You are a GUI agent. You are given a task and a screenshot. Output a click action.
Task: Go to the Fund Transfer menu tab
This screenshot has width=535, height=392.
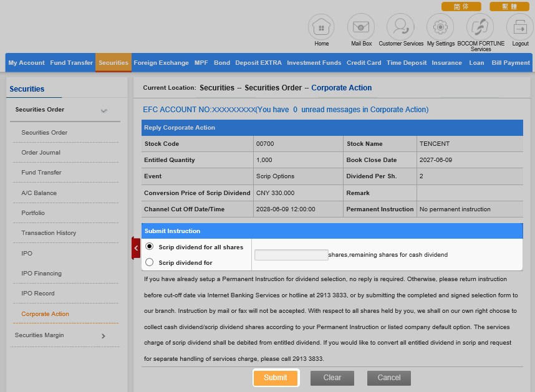(71, 63)
